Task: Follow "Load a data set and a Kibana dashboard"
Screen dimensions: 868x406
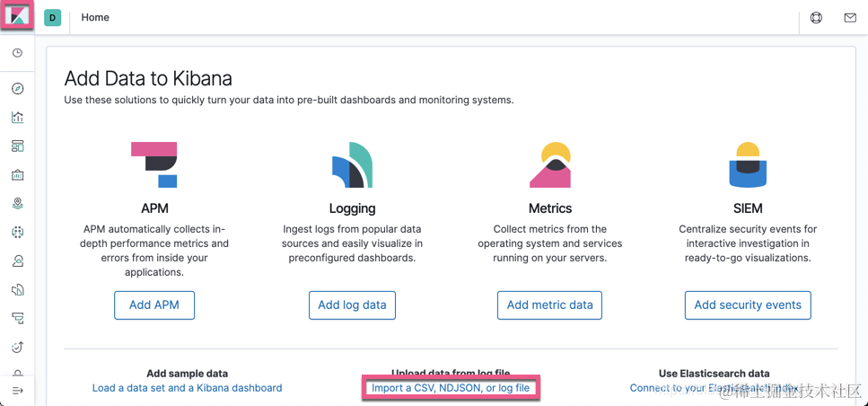Action: (187, 388)
